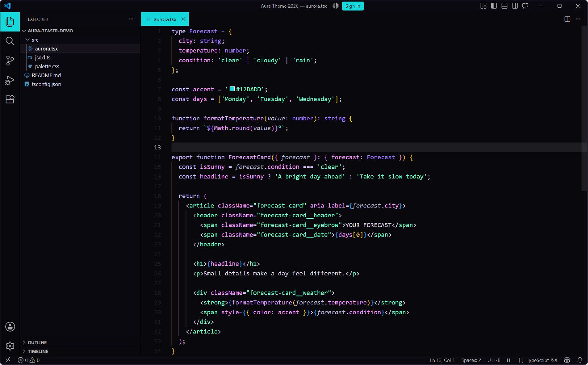Click the Sign In button

click(353, 6)
